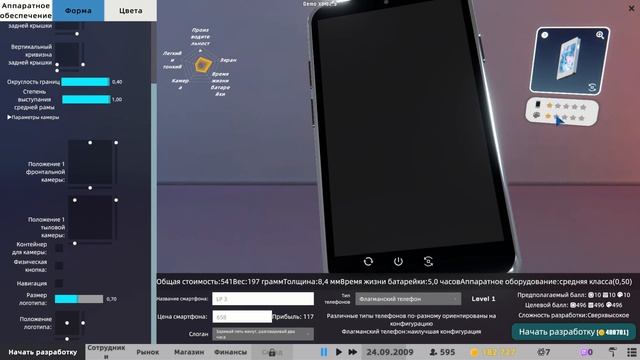Image resolution: width=640 pixels, height=360 pixels.
Task: Click the smartphone name input field
Action: click(263, 299)
